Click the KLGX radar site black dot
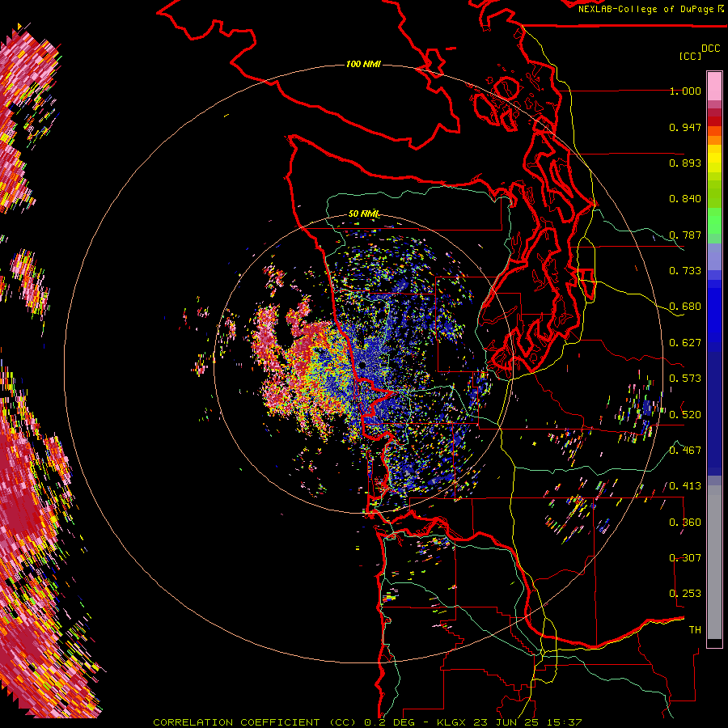The height and width of the screenshot is (728, 728). [362, 366]
